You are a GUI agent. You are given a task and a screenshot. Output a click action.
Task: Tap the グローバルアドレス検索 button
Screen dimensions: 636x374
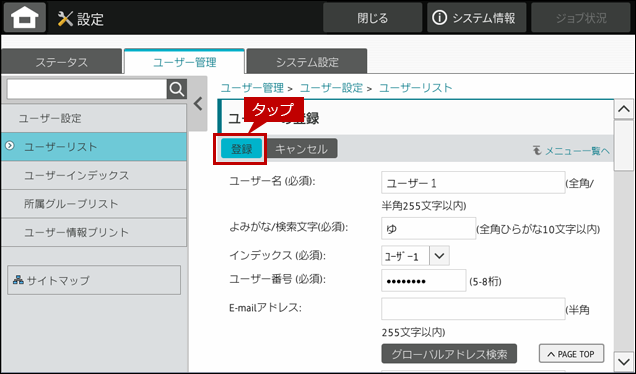(449, 354)
